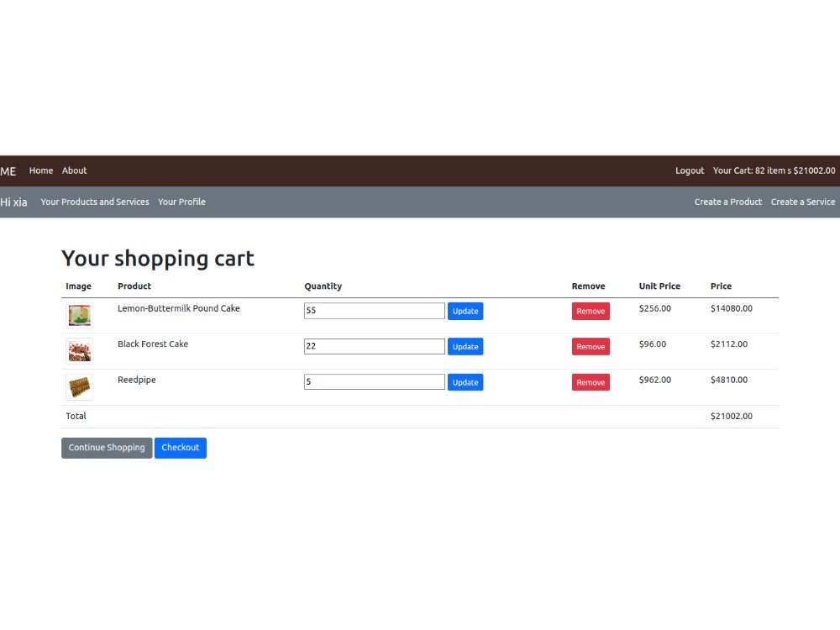Viewport: 840px width, 630px height.
Task: Remove Black Forest Cake from cart
Action: (591, 347)
